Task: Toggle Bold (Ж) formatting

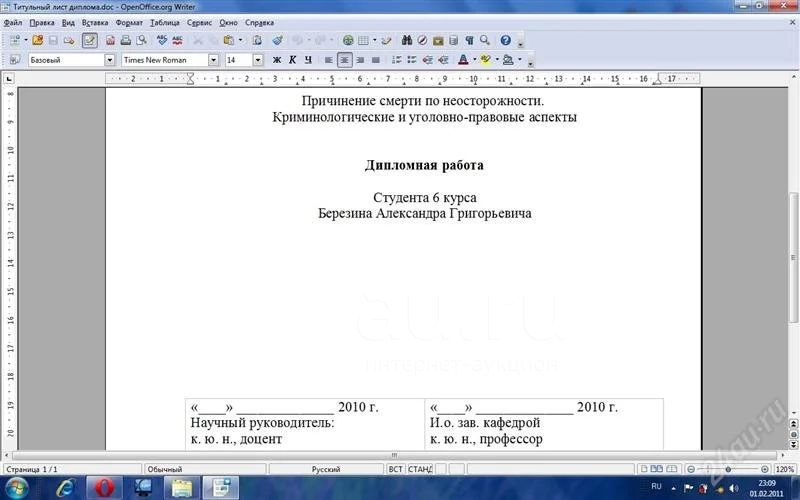Action: (277, 60)
